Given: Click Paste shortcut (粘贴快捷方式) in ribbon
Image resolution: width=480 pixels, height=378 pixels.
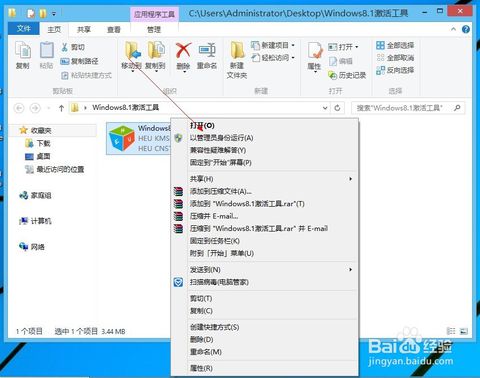Looking at the screenshot, I should (x=86, y=75).
